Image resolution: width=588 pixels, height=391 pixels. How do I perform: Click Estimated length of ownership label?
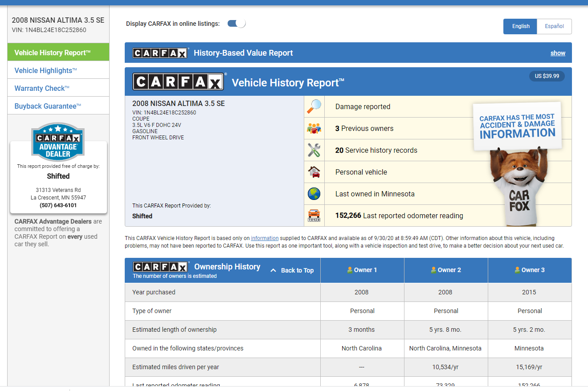point(175,330)
